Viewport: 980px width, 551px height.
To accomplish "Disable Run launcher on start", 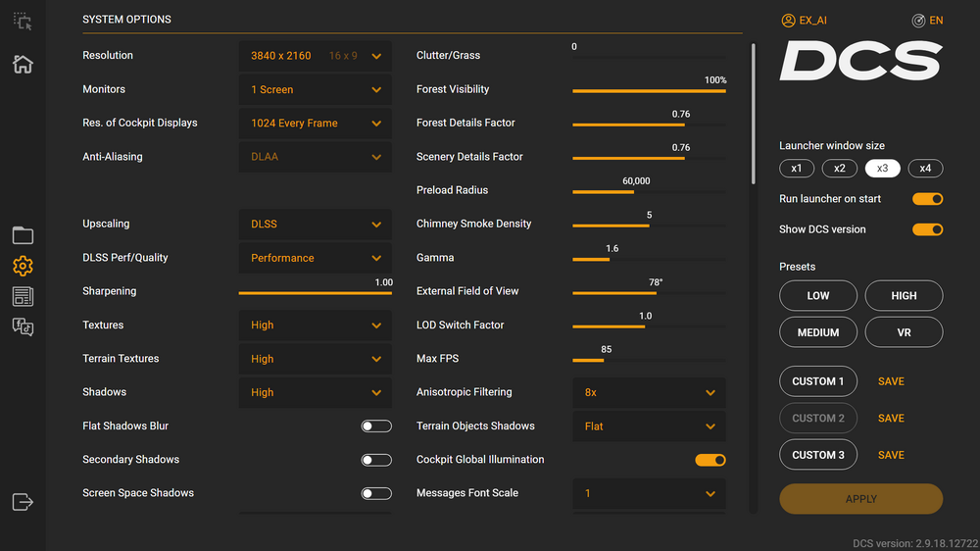I will [x=927, y=199].
